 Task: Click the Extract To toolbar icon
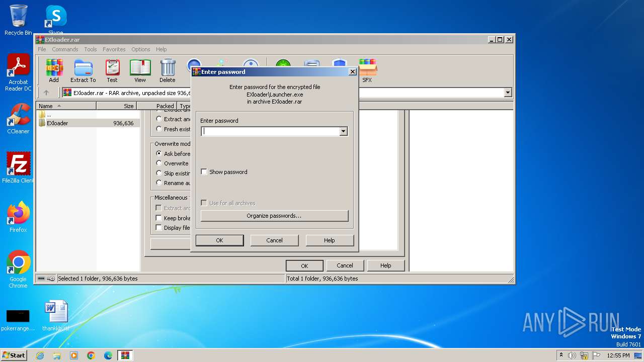(x=83, y=71)
